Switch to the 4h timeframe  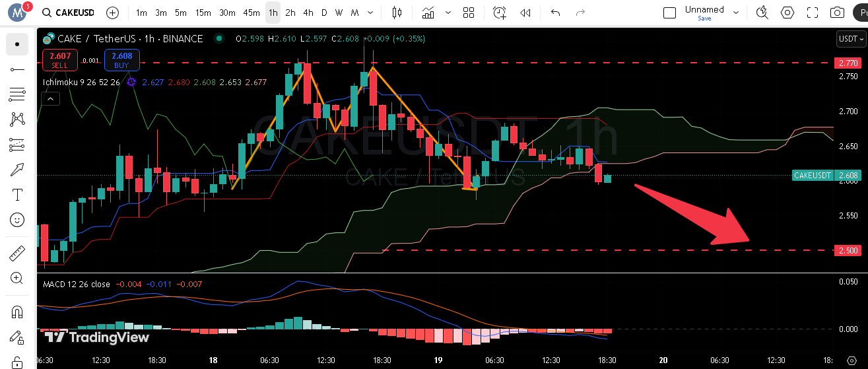point(308,13)
